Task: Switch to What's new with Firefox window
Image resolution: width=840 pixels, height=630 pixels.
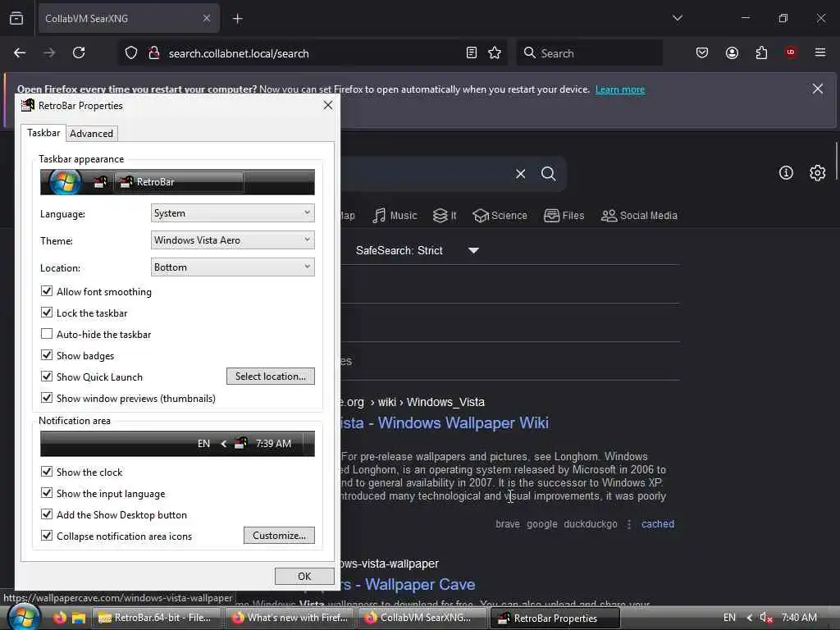Action: pos(289,618)
